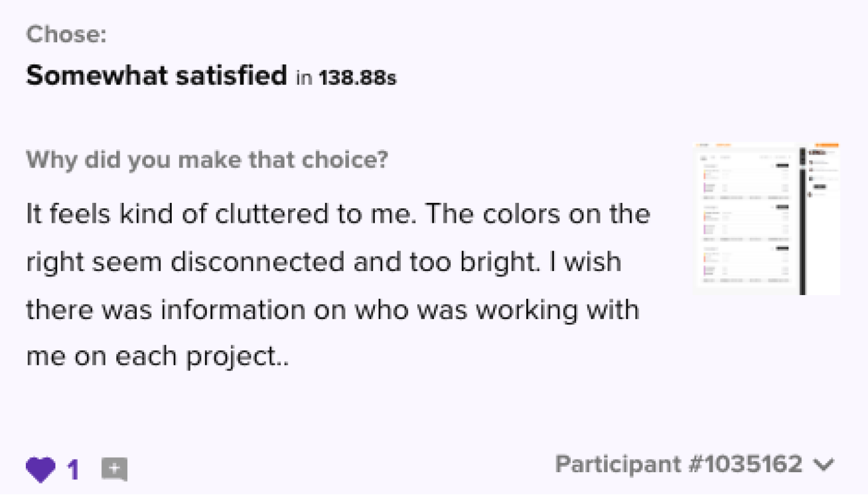Click the orange button in the thumbnail's top-right

coord(826,145)
